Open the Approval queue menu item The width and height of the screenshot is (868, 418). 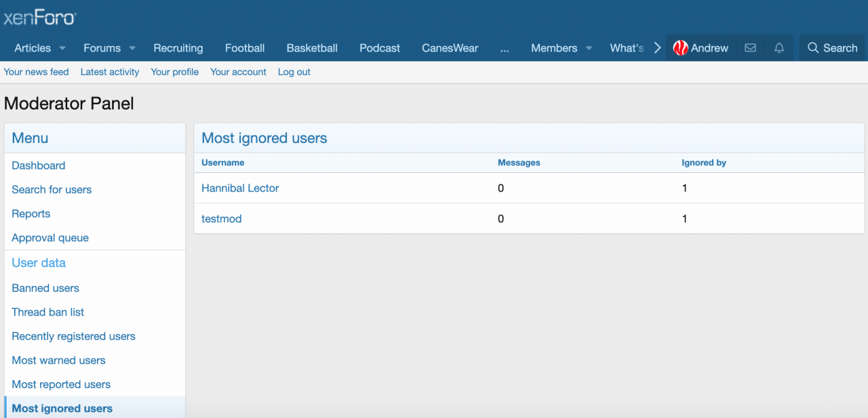click(50, 238)
